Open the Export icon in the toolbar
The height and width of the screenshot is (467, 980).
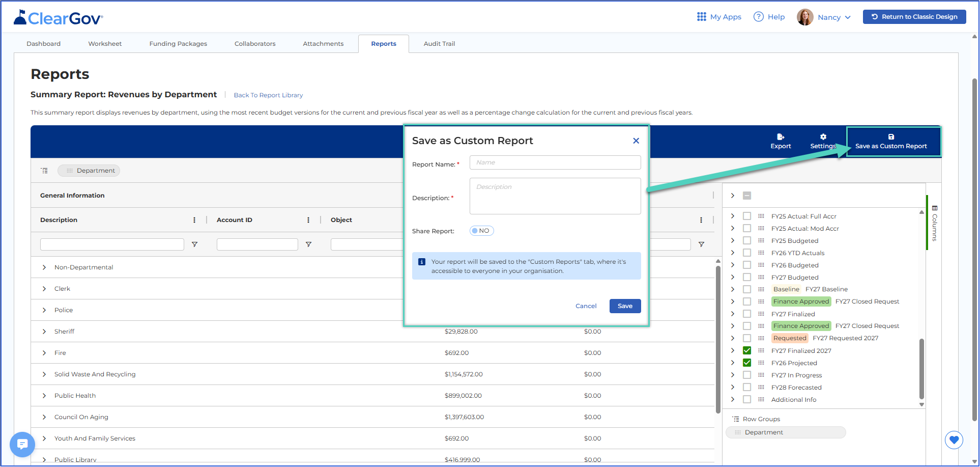781,137
